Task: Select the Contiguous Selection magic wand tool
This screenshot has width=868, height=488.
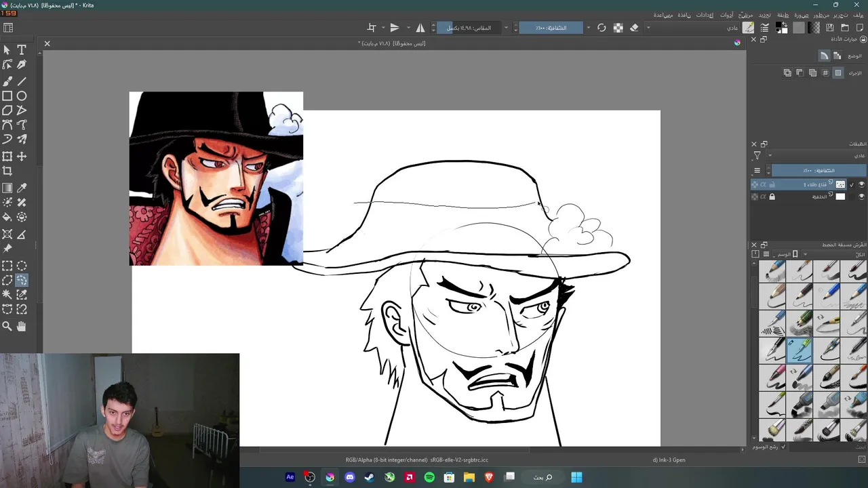Action: click(7, 294)
